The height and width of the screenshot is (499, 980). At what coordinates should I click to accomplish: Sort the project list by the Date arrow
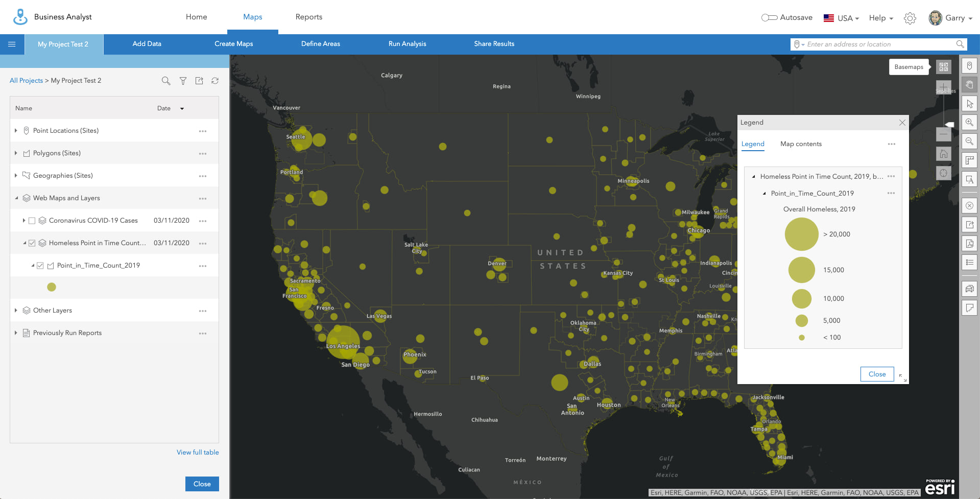182,109
